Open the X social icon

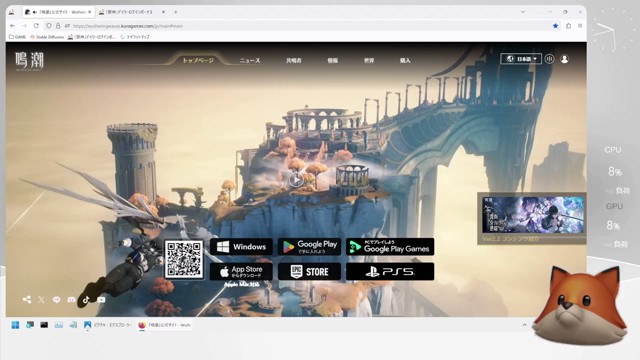(41, 300)
